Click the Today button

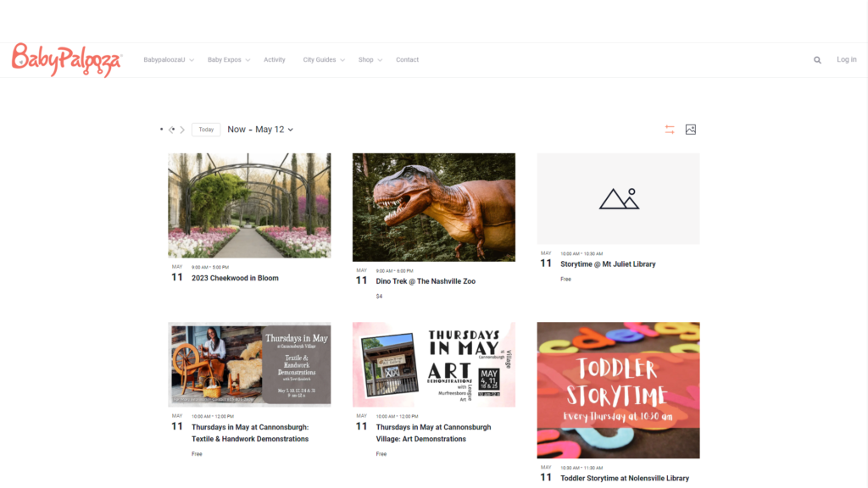click(206, 130)
